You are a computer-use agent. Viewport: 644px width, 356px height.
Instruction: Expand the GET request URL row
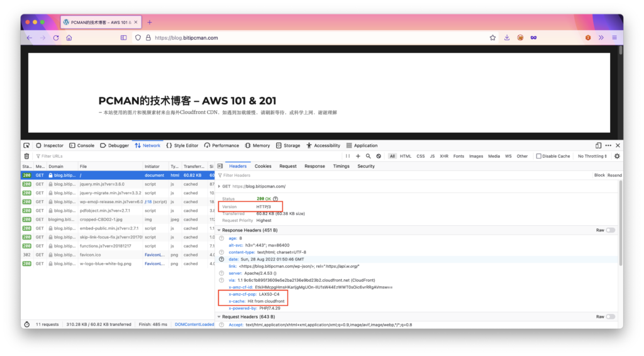pos(219,186)
